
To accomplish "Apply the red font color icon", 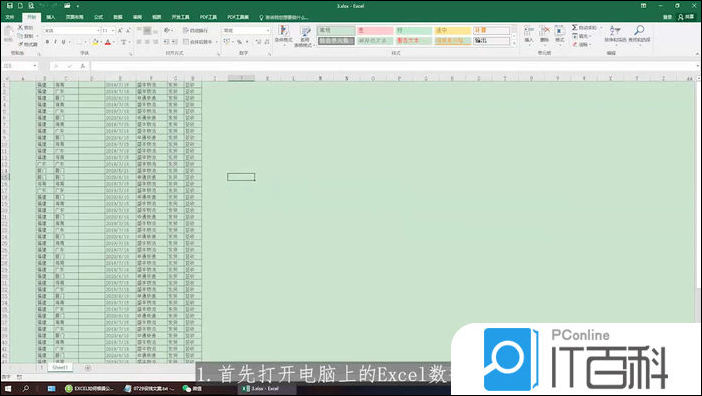I will coord(107,42).
